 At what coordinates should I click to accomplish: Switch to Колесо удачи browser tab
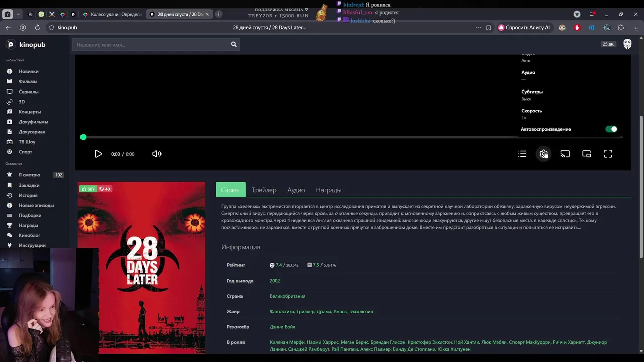pos(112,14)
